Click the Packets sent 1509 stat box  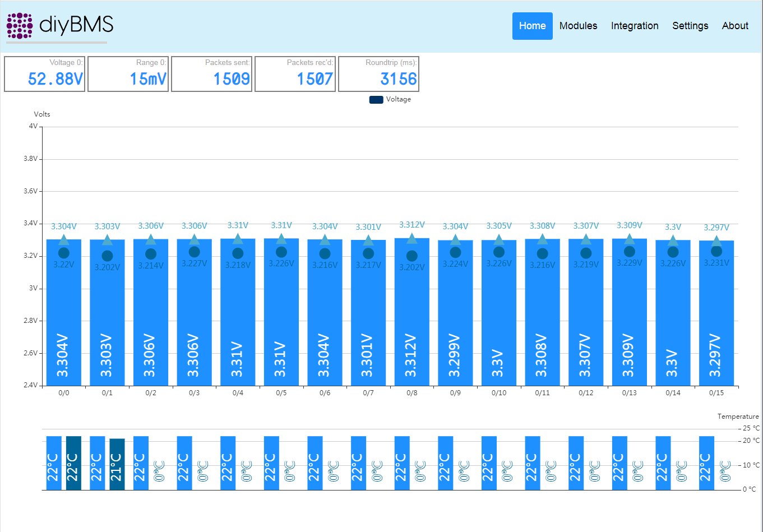click(x=211, y=73)
